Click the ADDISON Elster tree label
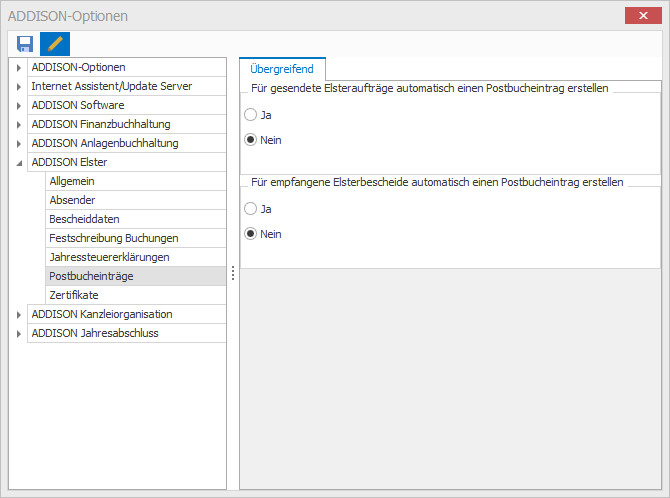 pyautogui.click(x=69, y=162)
